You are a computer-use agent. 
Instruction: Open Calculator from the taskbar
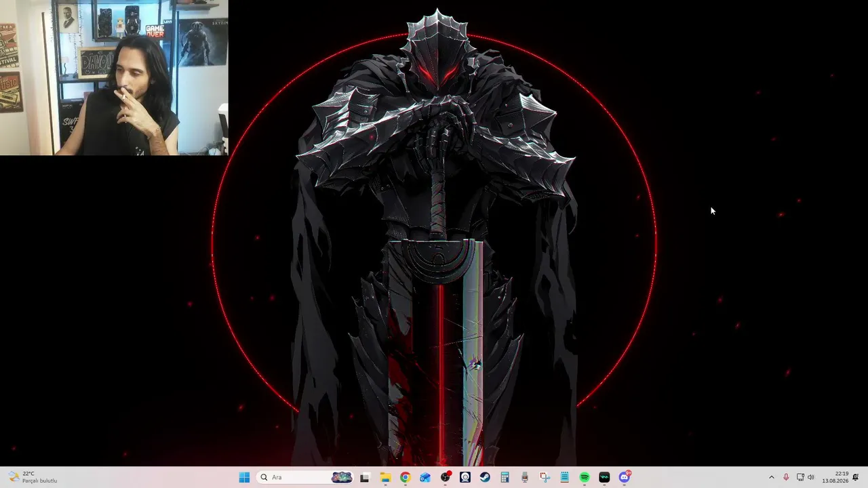505,477
